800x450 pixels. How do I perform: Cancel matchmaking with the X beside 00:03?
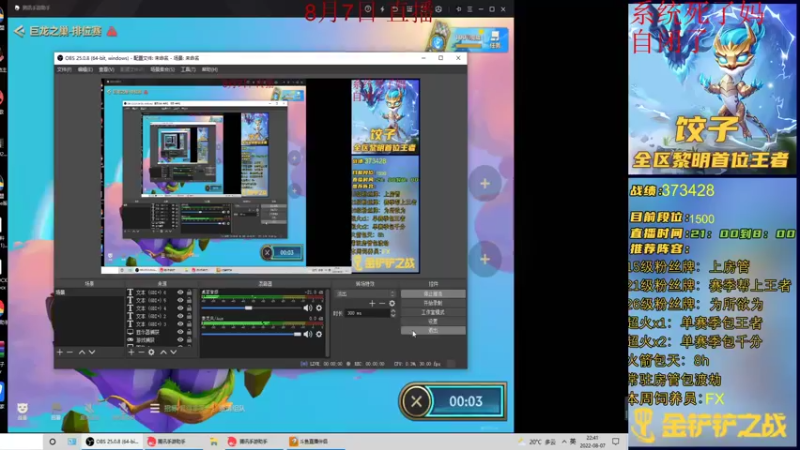click(416, 402)
